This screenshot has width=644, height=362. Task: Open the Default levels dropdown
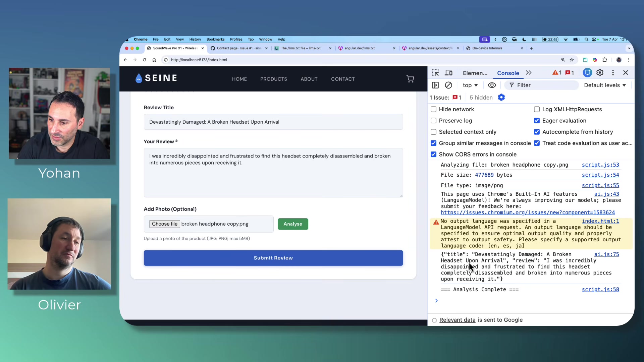point(605,85)
